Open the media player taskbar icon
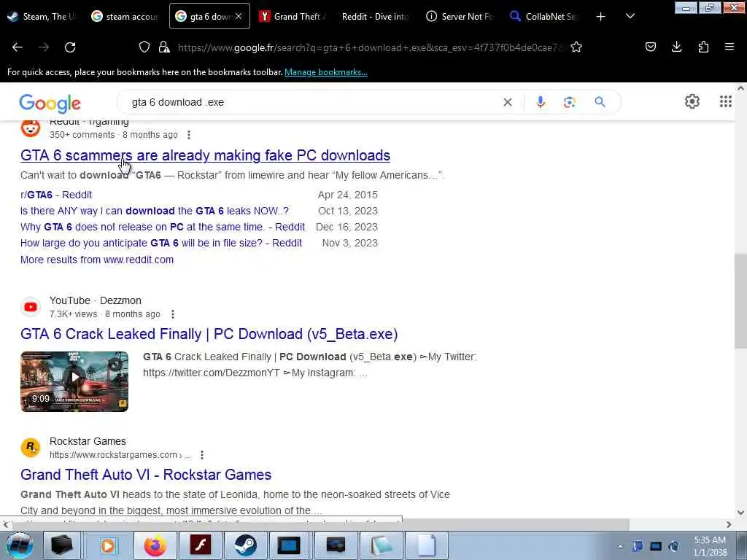Image resolution: width=747 pixels, height=560 pixels. 108,545
